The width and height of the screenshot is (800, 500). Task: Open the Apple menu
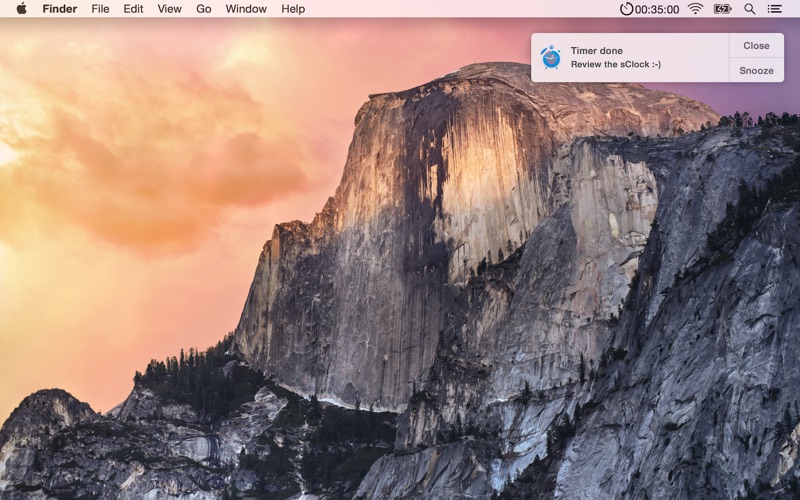pos(21,9)
